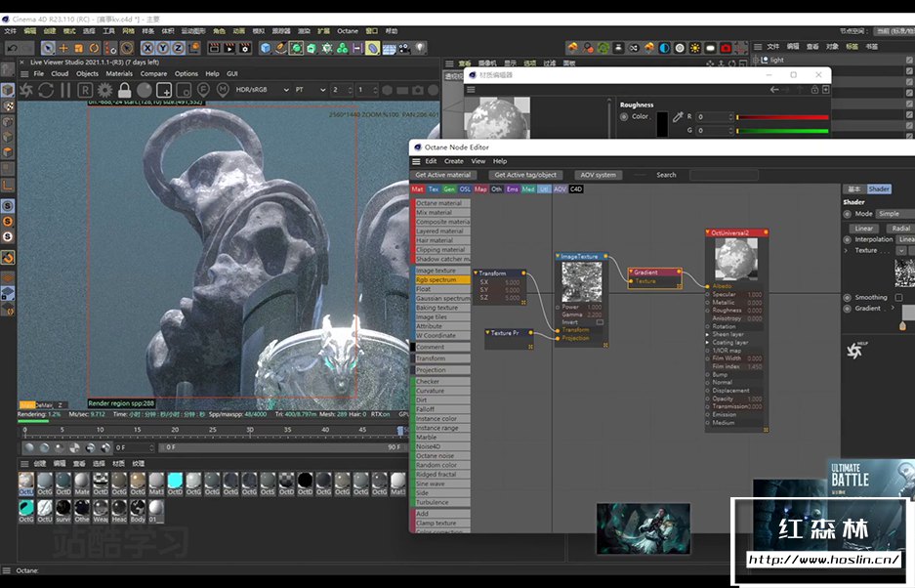Viewport: 915px width, 588px height.
Task: Restart render with the refresh icon
Action: click(45, 90)
